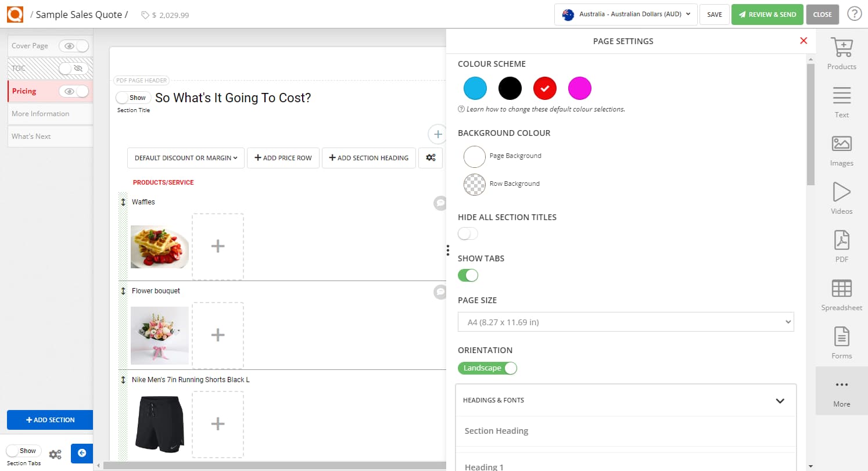Turn off the Show Tabs toggle
Image resolution: width=868 pixels, height=471 pixels.
point(468,275)
